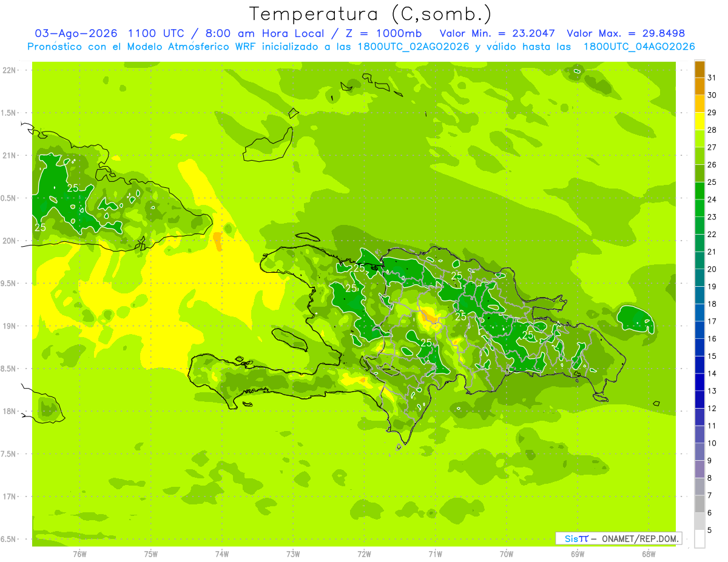The height and width of the screenshot is (562, 728).
Task: Click the 25 contour label in eastern Cuba
Action: click(x=73, y=188)
